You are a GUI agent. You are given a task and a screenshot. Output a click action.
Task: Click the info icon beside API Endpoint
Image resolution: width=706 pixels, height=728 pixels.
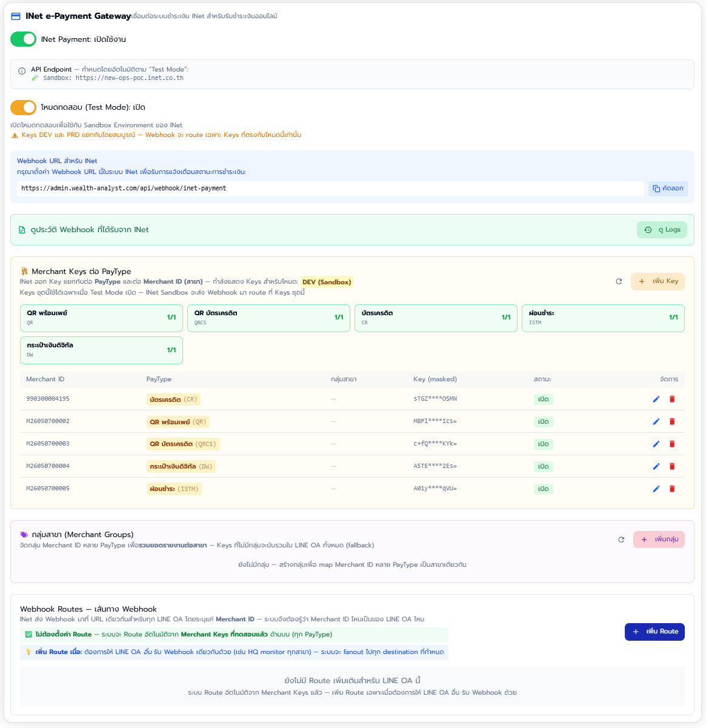(22, 71)
